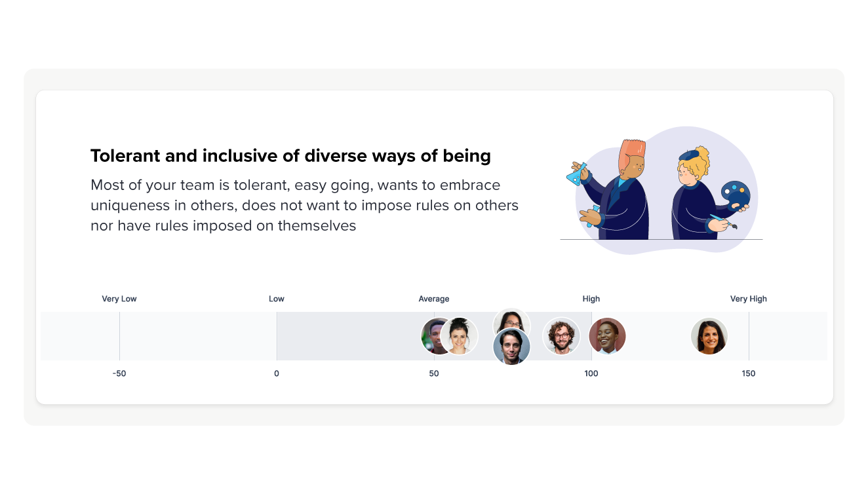
Task: Click the curly-haired bearded man's avatar with glasses
Action: (x=561, y=336)
